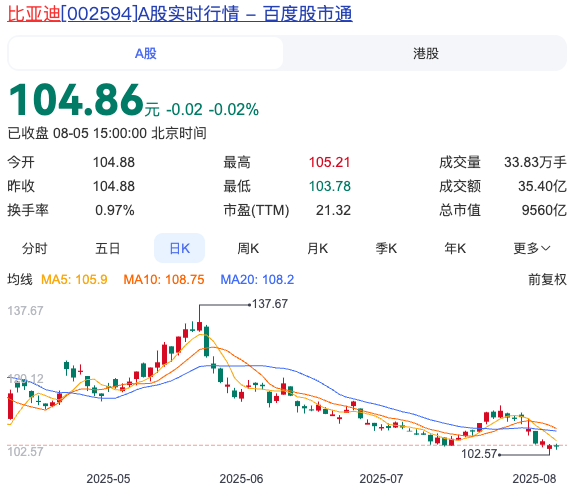
Task: Switch to the 年K yearly chart
Action: tap(455, 249)
